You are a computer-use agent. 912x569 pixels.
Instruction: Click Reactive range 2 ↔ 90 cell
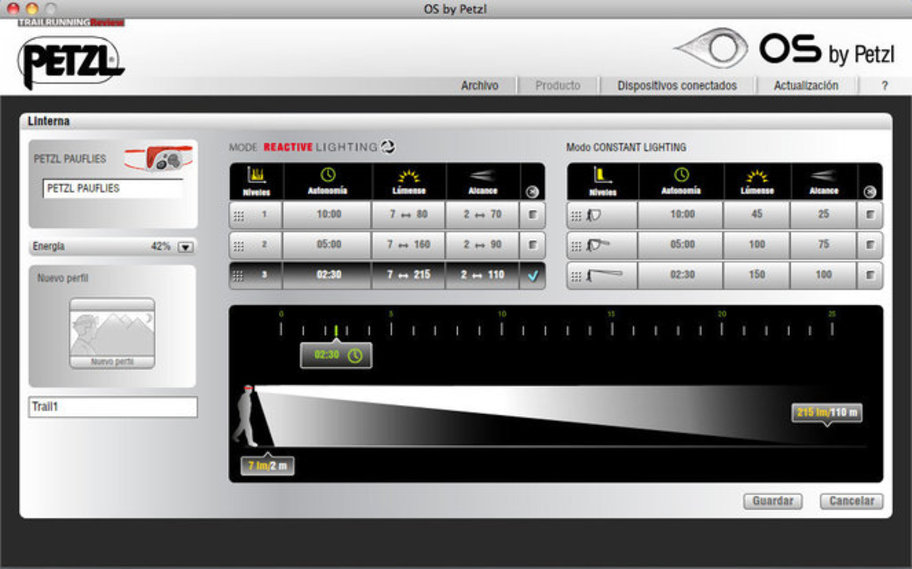click(482, 245)
